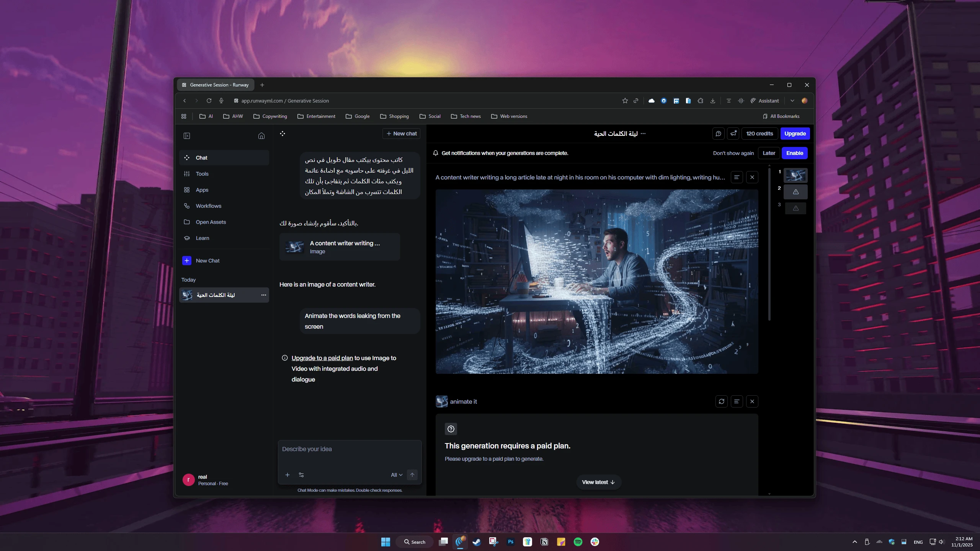Expand browser tab list chevron
The width and height of the screenshot is (980, 551).
[792, 101]
